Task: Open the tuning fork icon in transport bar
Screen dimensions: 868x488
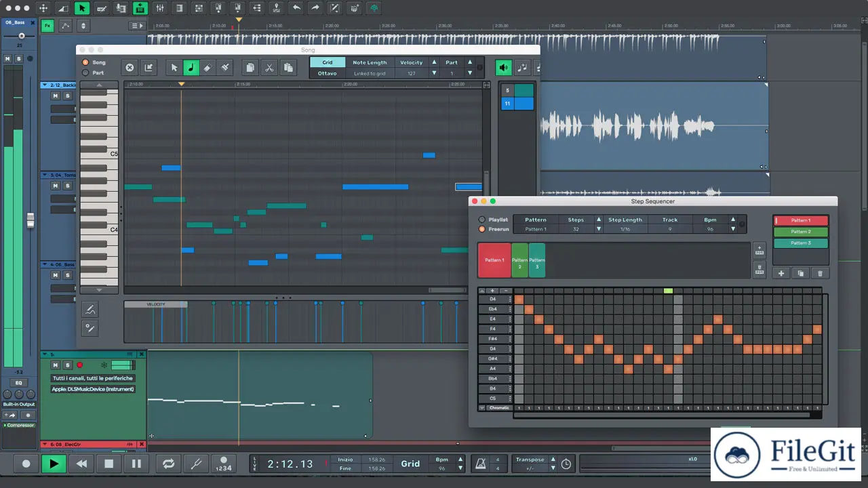Action: (x=196, y=464)
